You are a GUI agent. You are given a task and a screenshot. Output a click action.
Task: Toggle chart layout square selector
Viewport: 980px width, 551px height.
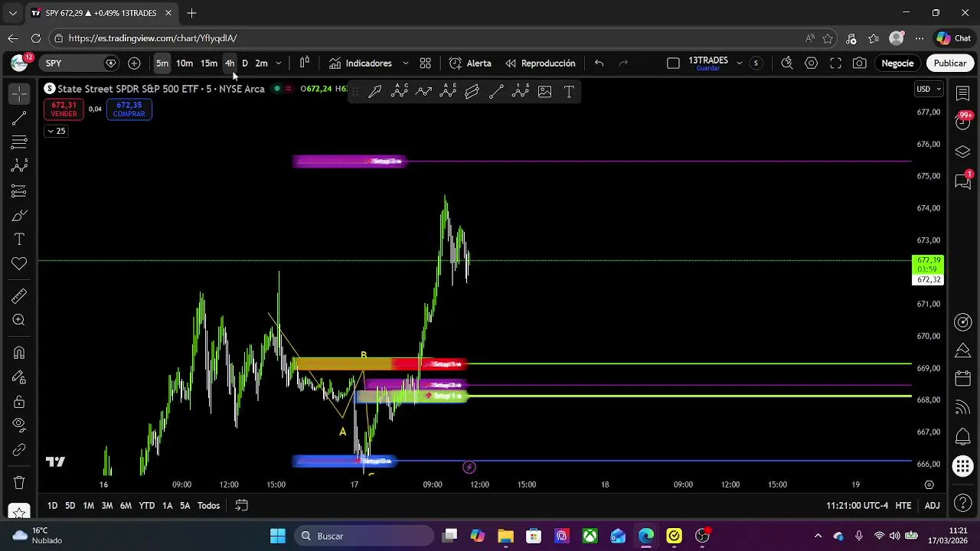[673, 63]
